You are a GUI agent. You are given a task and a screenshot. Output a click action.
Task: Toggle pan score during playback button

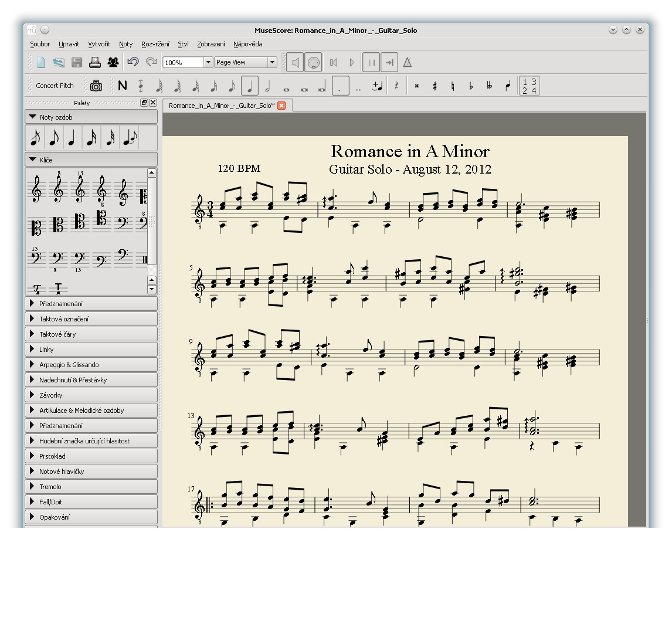click(x=389, y=63)
